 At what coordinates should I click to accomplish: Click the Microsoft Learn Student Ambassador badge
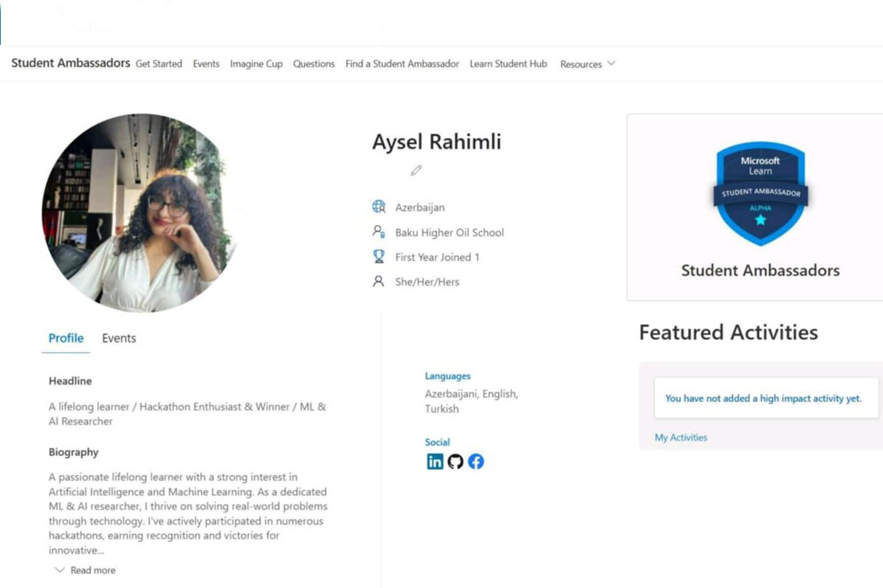(760, 193)
